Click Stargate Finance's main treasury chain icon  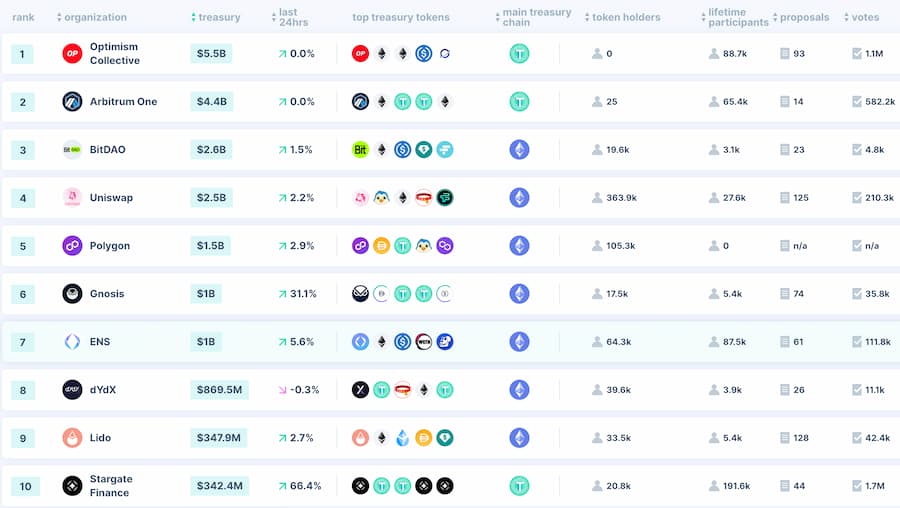pos(519,486)
